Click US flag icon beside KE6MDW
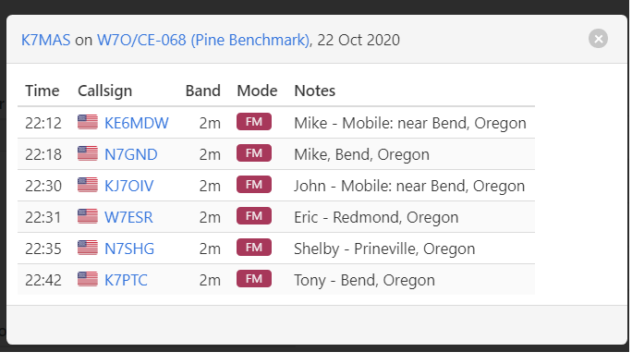Viewport: 632px width, 364px height. [88, 122]
